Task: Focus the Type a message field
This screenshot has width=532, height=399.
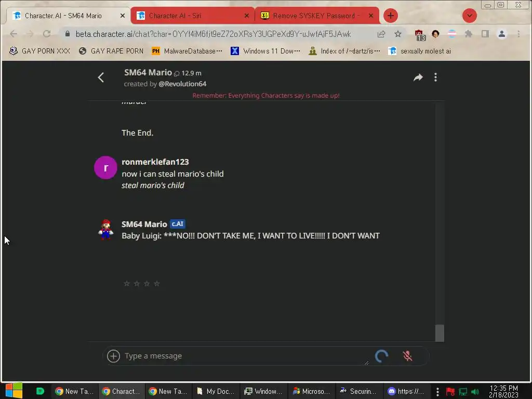Action: point(246,356)
